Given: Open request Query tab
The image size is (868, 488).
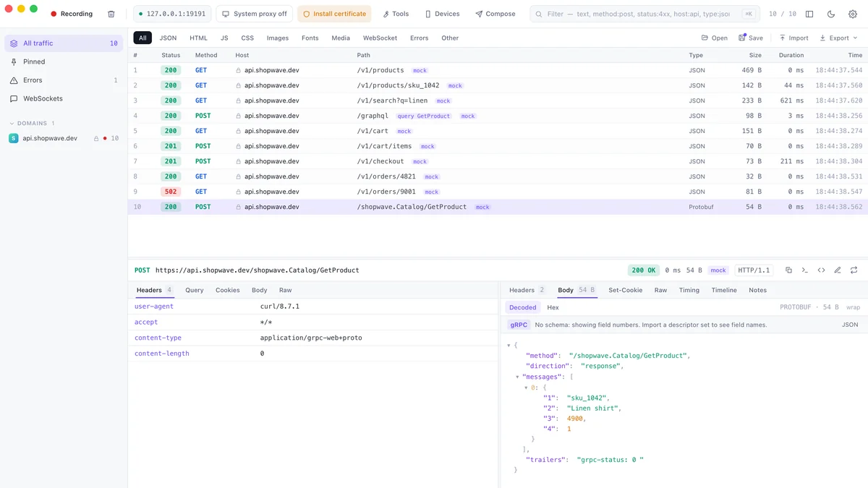Looking at the screenshot, I should click(194, 290).
